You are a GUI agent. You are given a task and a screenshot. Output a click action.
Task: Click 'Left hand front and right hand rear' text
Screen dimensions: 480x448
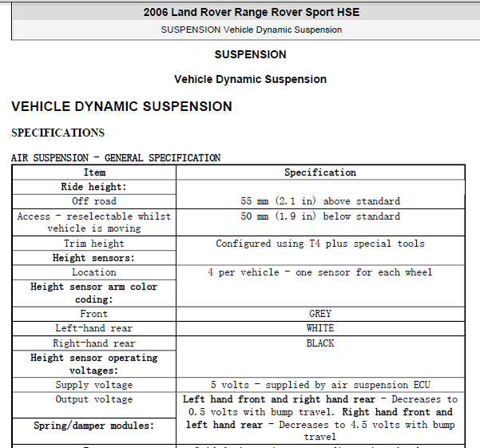279,399
